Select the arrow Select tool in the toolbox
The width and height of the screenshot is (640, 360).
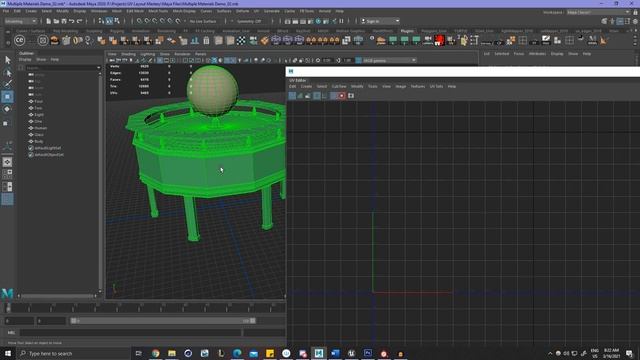[8, 60]
